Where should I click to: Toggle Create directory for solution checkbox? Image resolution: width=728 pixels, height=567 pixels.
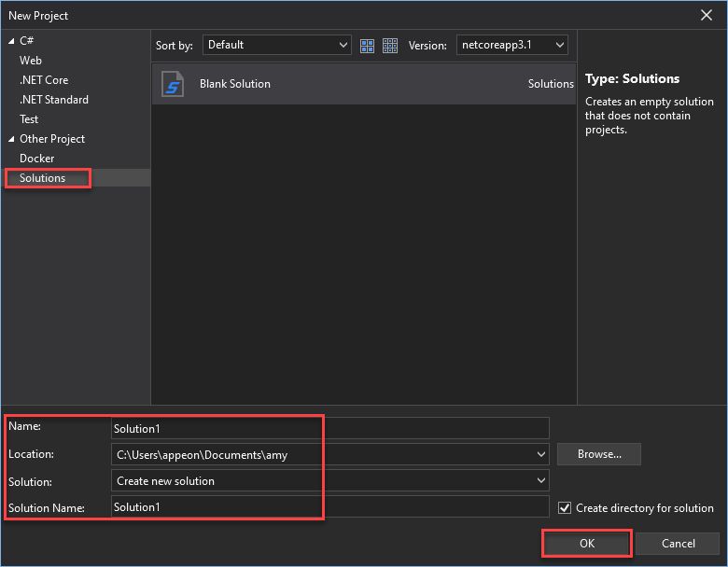[x=565, y=508]
